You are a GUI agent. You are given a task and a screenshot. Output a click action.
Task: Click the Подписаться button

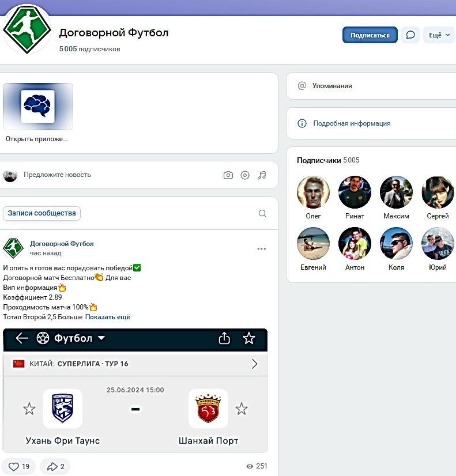coord(370,35)
